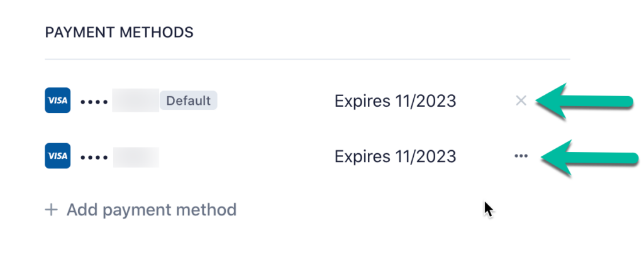Remove the default Visa card using X icon
Image resolution: width=644 pixels, height=255 pixels.
tap(521, 100)
